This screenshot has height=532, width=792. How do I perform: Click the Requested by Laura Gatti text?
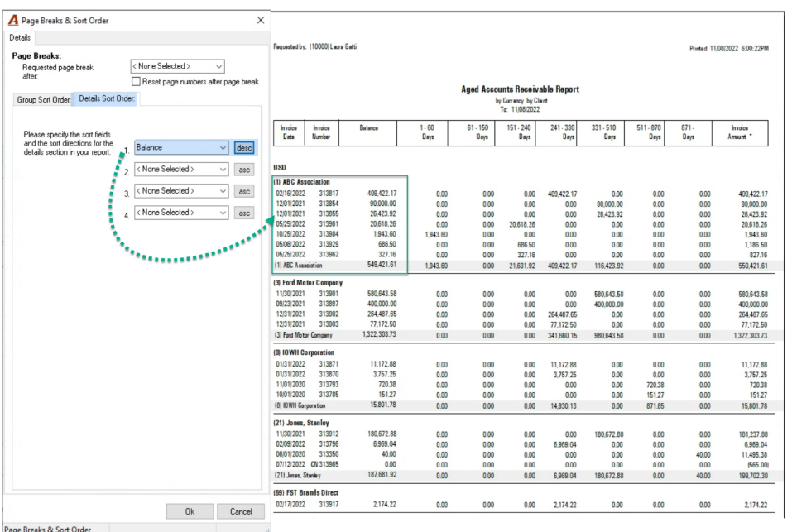314,46
